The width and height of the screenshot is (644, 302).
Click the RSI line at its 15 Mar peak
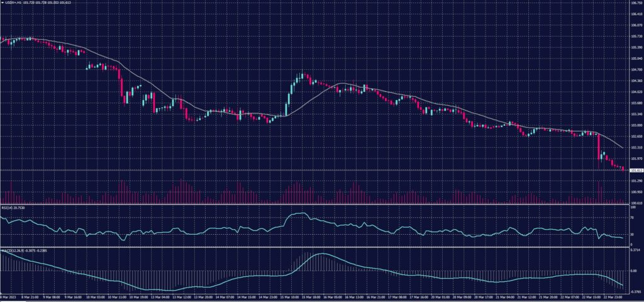pos(298,214)
